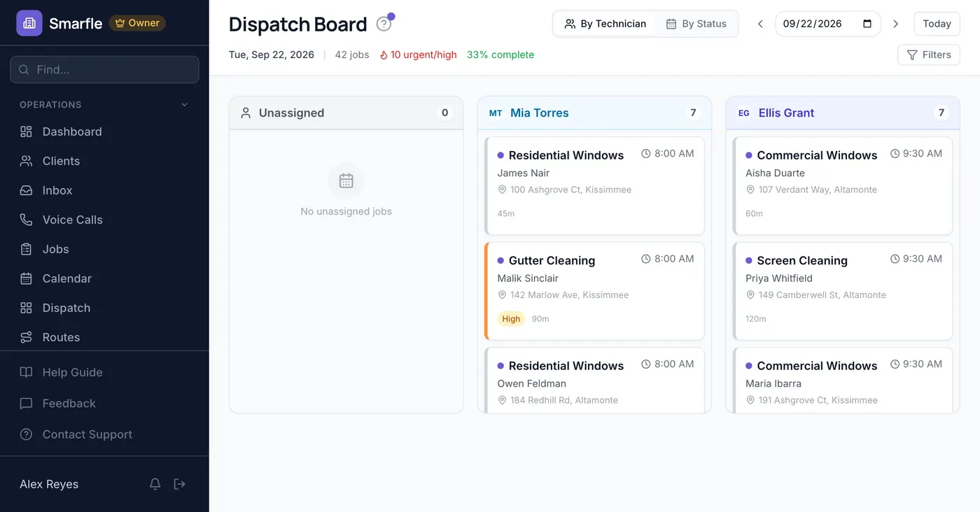Open Owen Feldman Residential Windows job card
This screenshot has height=512, width=980.
(594, 381)
